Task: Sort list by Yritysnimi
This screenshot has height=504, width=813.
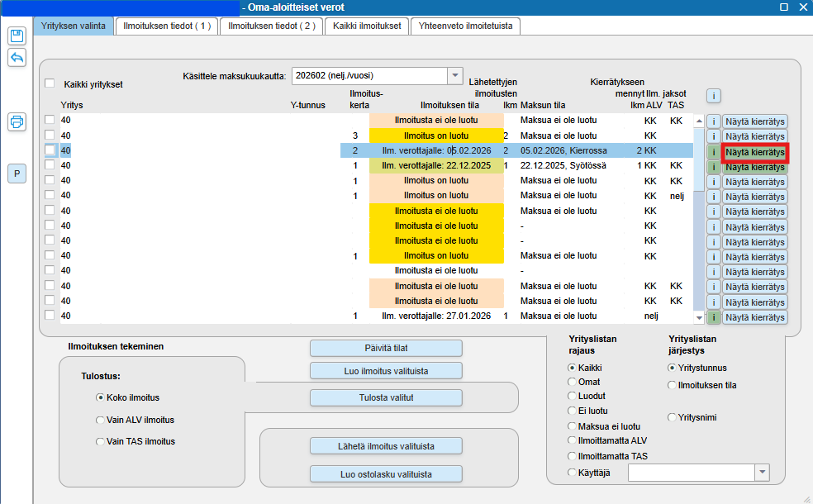Action: coord(672,417)
